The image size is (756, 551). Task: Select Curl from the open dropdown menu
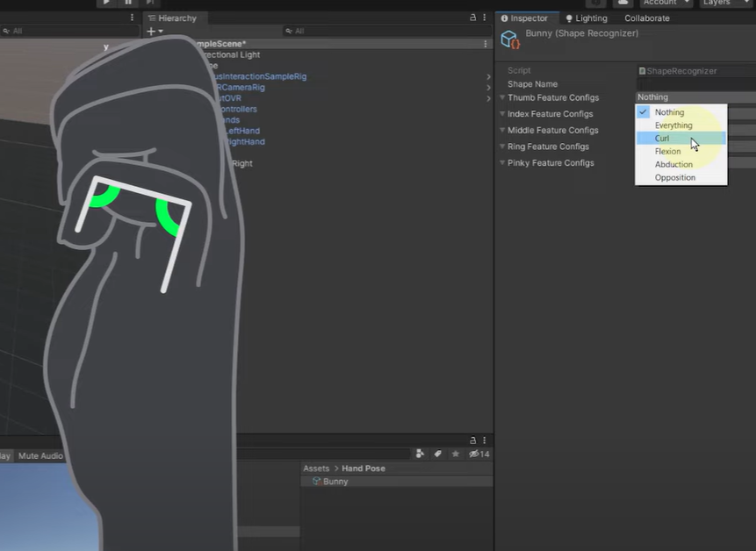pos(662,138)
